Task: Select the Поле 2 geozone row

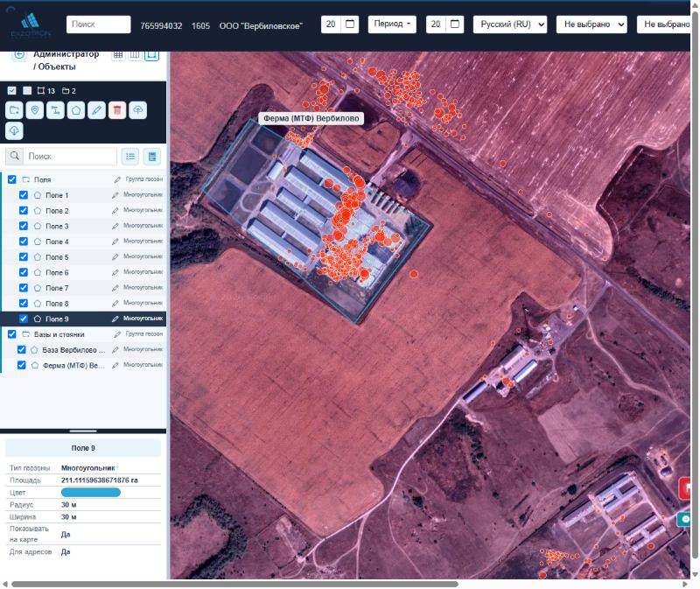Action: point(83,211)
